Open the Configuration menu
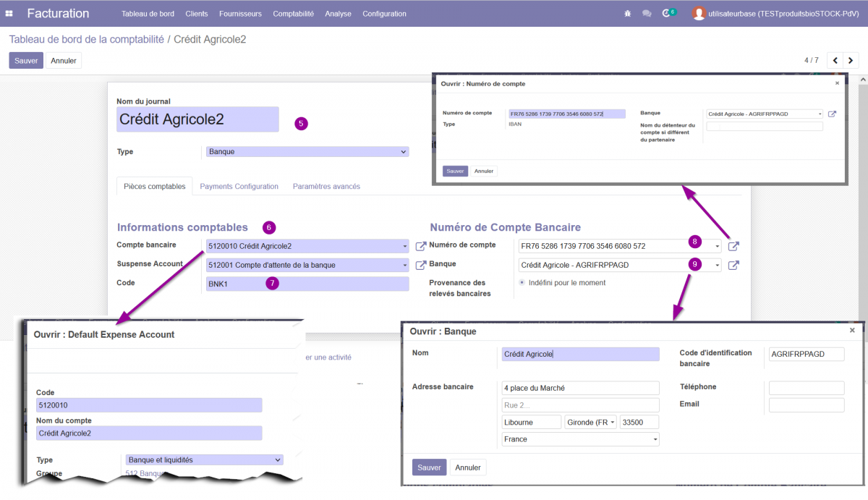The height and width of the screenshot is (500, 868). click(384, 14)
